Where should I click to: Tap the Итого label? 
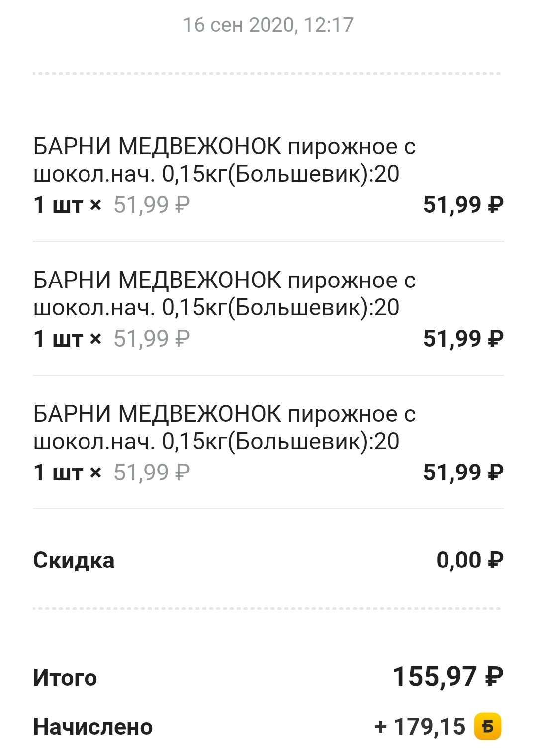pos(65,678)
